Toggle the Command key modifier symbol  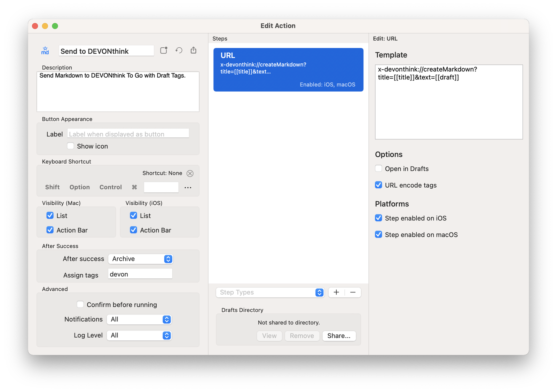click(134, 187)
